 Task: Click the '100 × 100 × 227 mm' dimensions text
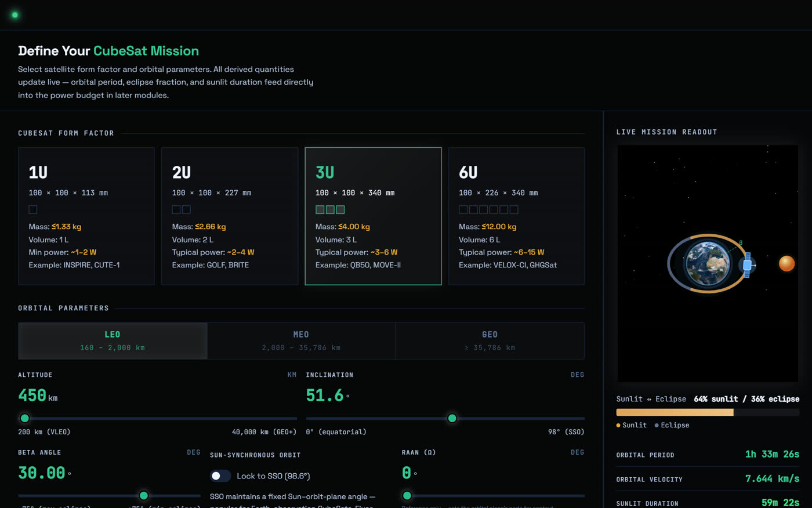coord(211,193)
